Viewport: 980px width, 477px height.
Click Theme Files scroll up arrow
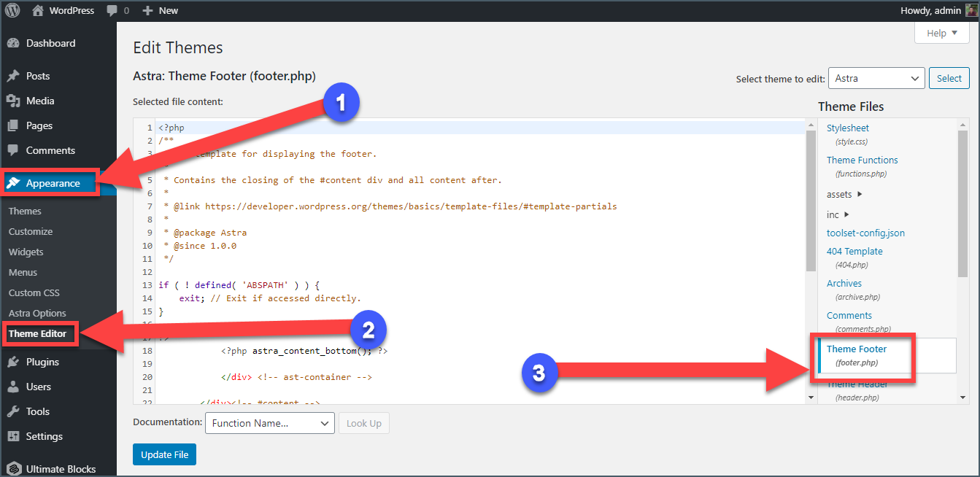point(962,125)
